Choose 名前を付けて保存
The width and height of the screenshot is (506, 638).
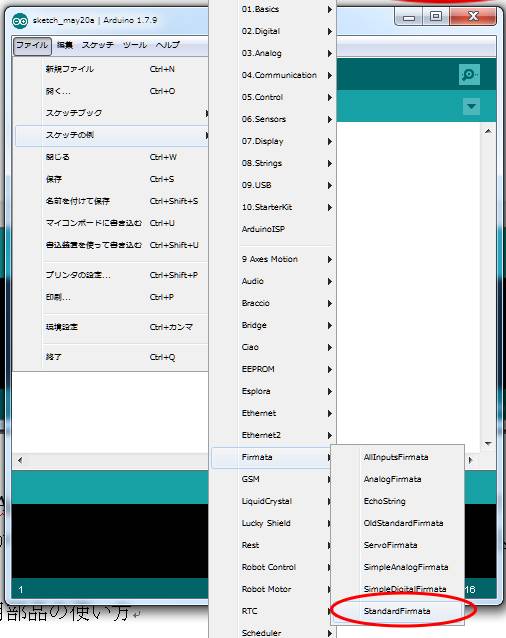coord(111,201)
